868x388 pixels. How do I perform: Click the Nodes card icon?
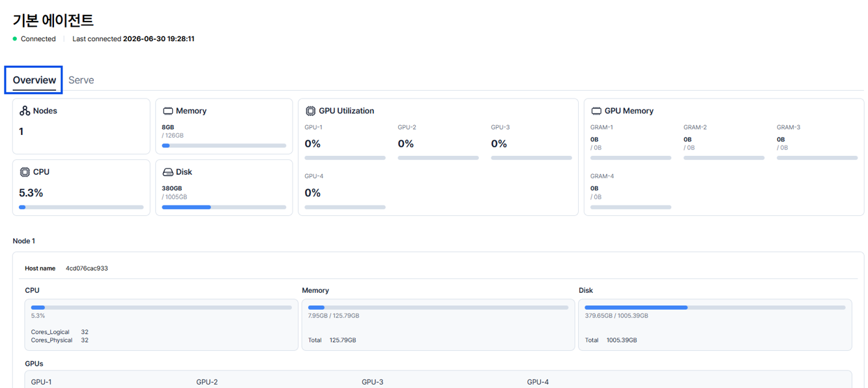point(25,111)
